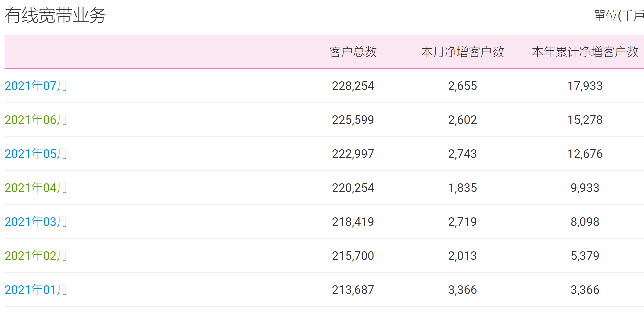The width and height of the screenshot is (644, 313).
Task: Select the 228,254 total customers value
Action: 353,86
